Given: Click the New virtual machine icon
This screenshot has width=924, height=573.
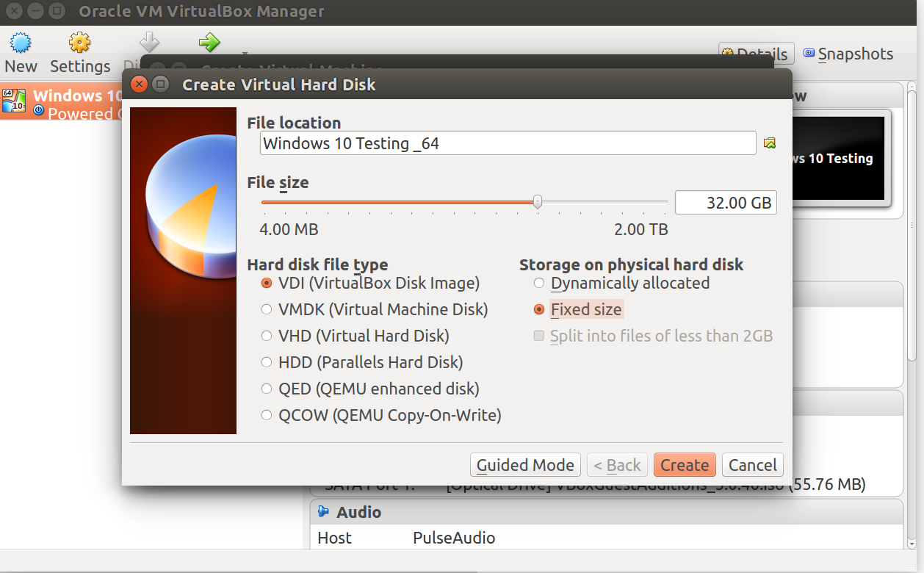Looking at the screenshot, I should [x=21, y=44].
